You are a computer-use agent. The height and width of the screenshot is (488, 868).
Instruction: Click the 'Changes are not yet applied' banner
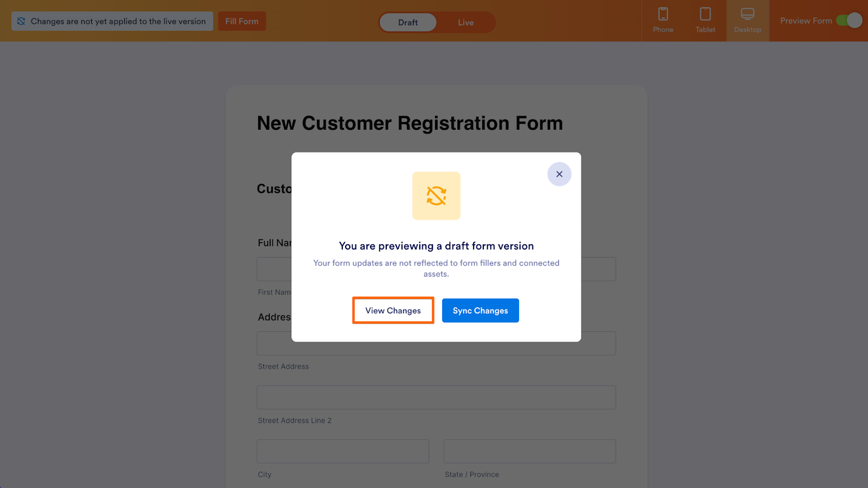tap(112, 21)
